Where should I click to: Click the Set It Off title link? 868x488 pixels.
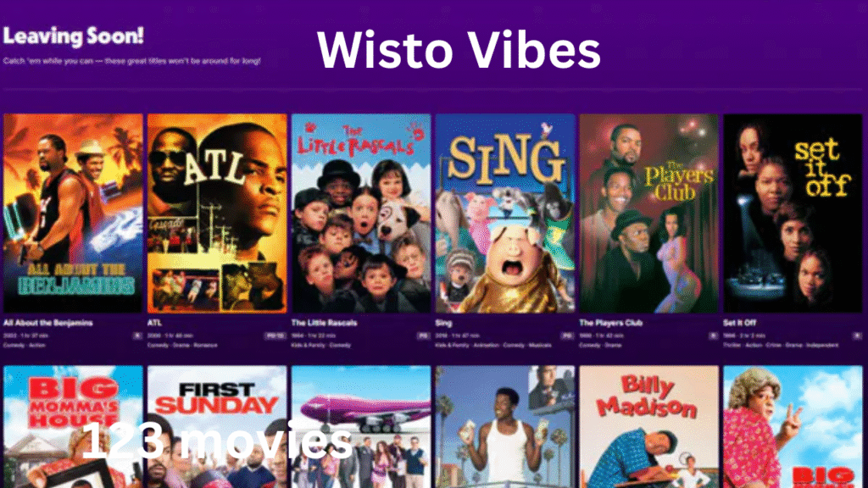pyautogui.click(x=739, y=323)
